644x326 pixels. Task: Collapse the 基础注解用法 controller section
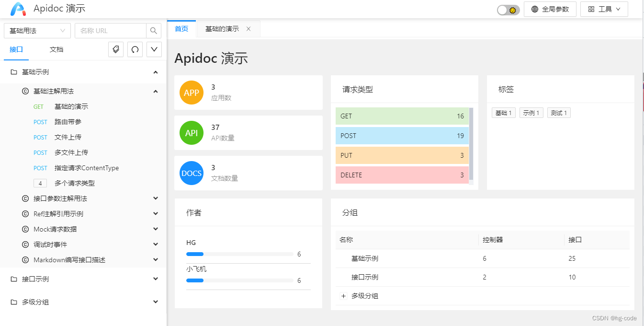(155, 91)
